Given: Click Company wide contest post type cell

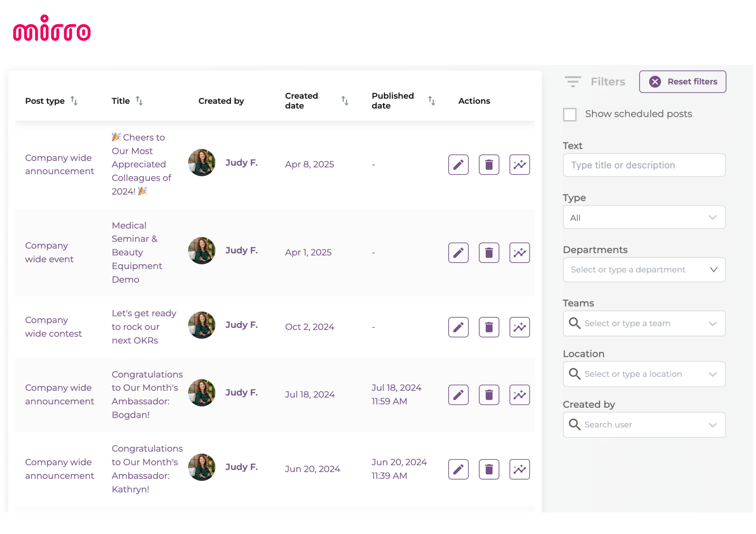Looking at the screenshot, I should [x=53, y=327].
